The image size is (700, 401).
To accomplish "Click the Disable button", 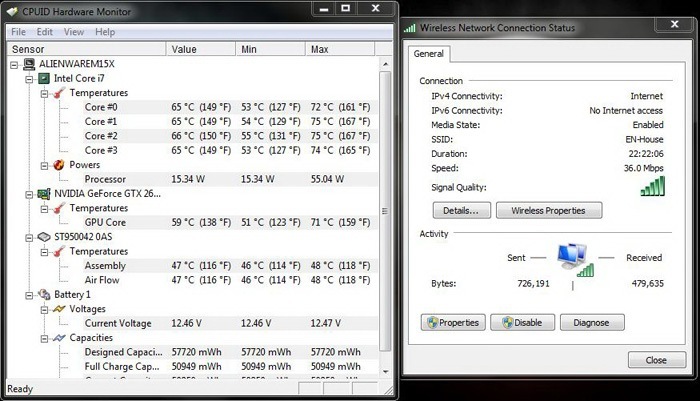I will (x=521, y=323).
